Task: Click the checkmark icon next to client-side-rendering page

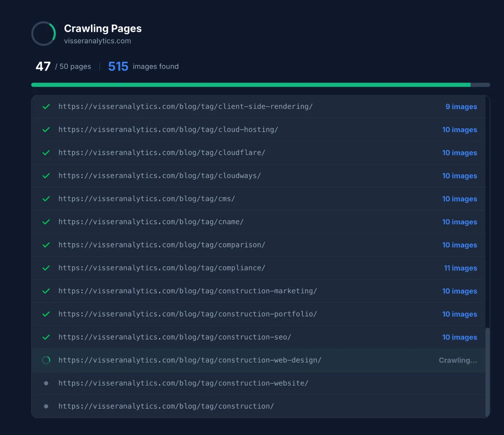Action: [x=45, y=106]
